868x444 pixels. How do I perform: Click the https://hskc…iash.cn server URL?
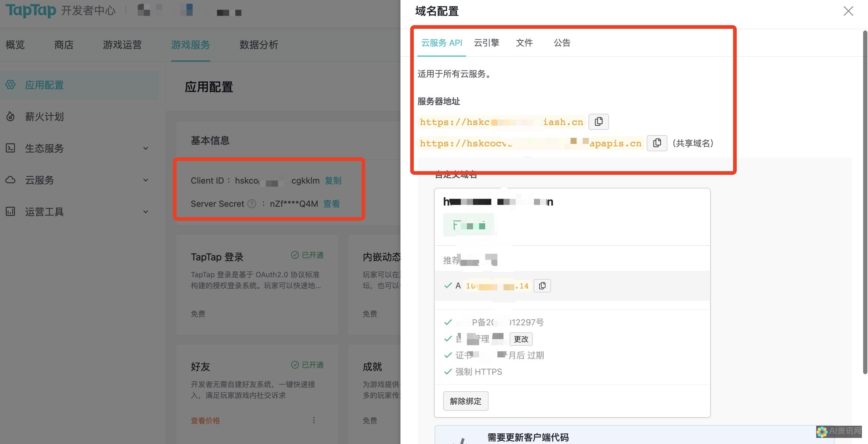(502, 122)
